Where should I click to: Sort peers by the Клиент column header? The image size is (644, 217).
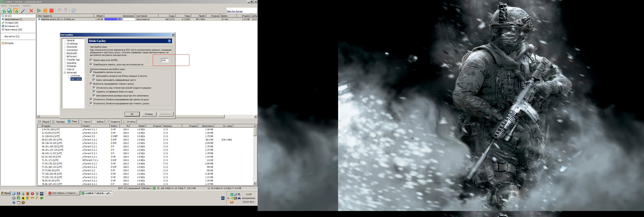pos(96,126)
